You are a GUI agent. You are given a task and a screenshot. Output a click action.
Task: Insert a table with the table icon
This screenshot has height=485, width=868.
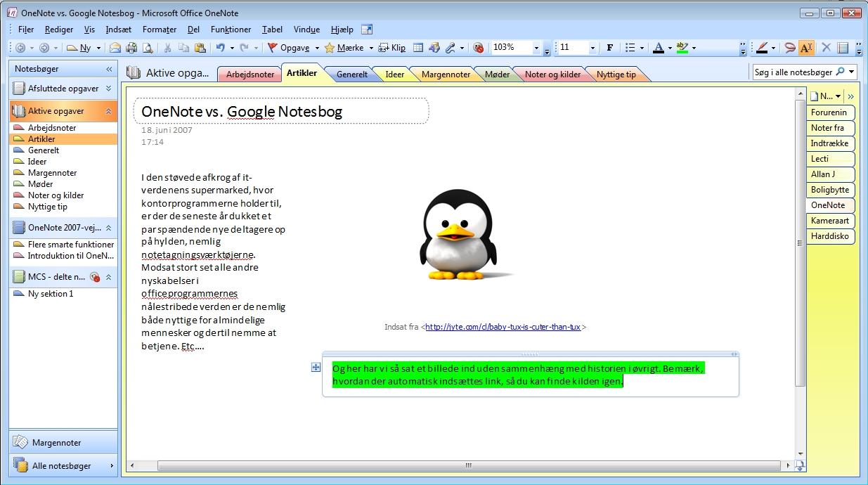pyautogui.click(x=417, y=48)
